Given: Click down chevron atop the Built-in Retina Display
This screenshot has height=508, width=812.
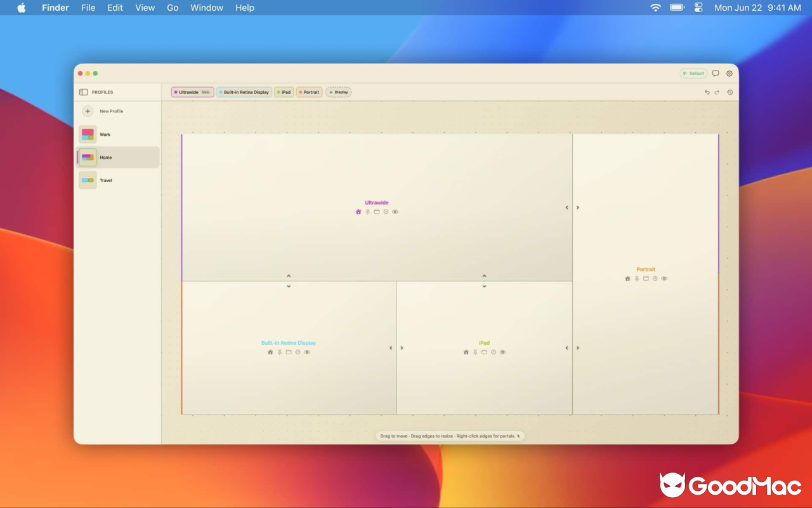Looking at the screenshot, I should (289, 286).
